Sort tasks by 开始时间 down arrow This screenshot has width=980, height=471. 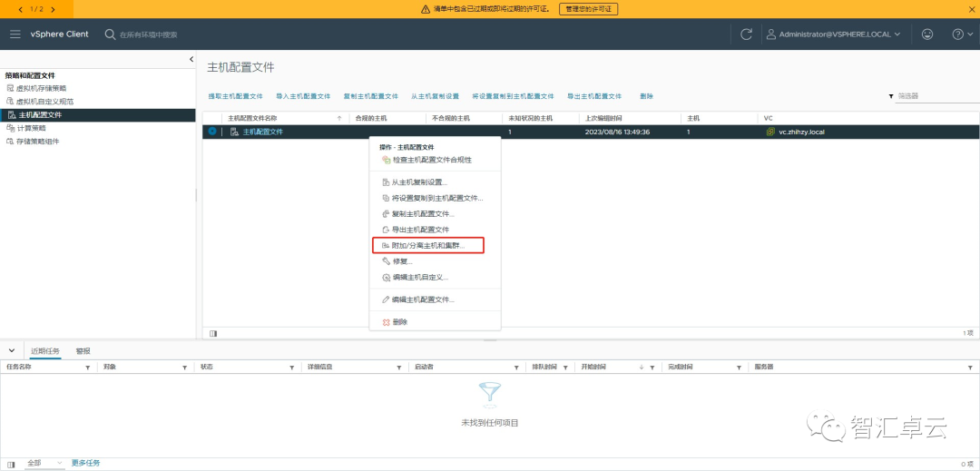[642, 368]
